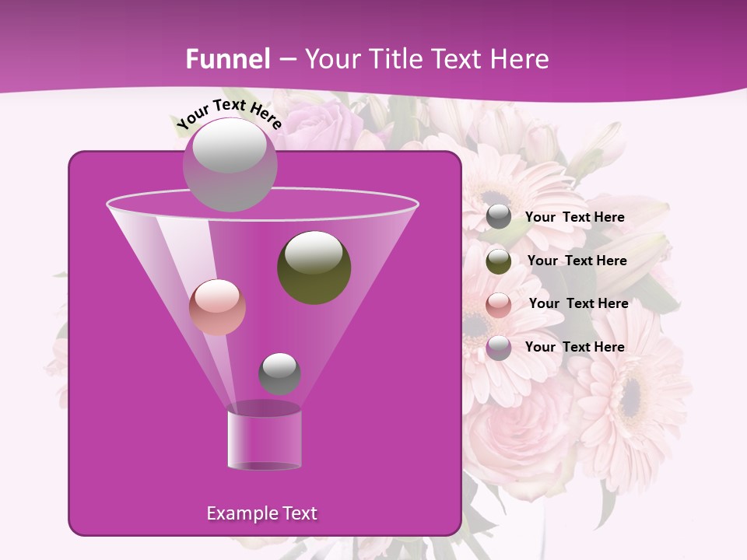Select the pink sphere inside the funnel
This screenshot has width=747, height=560.
(x=217, y=307)
